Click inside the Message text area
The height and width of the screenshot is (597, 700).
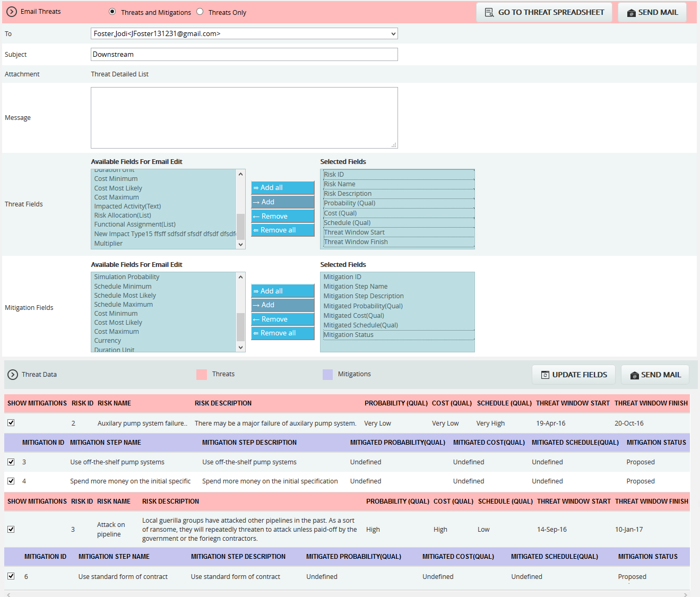(x=244, y=118)
